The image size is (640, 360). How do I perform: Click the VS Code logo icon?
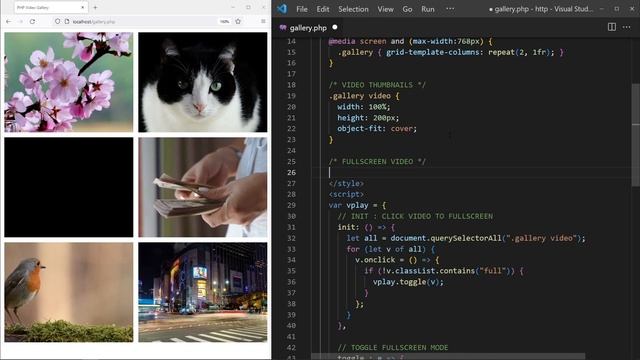point(282,9)
